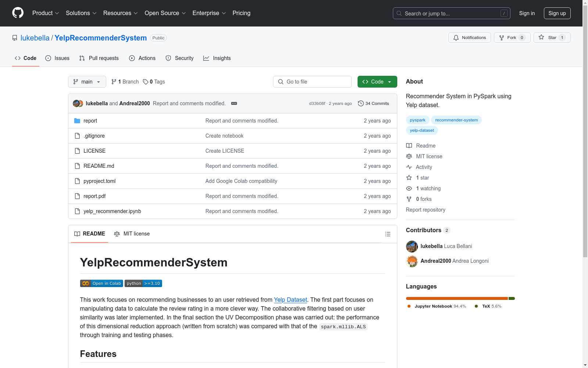Open yelp_recommender.ipynb notebook
This screenshot has width=588, height=368.
[x=112, y=211]
